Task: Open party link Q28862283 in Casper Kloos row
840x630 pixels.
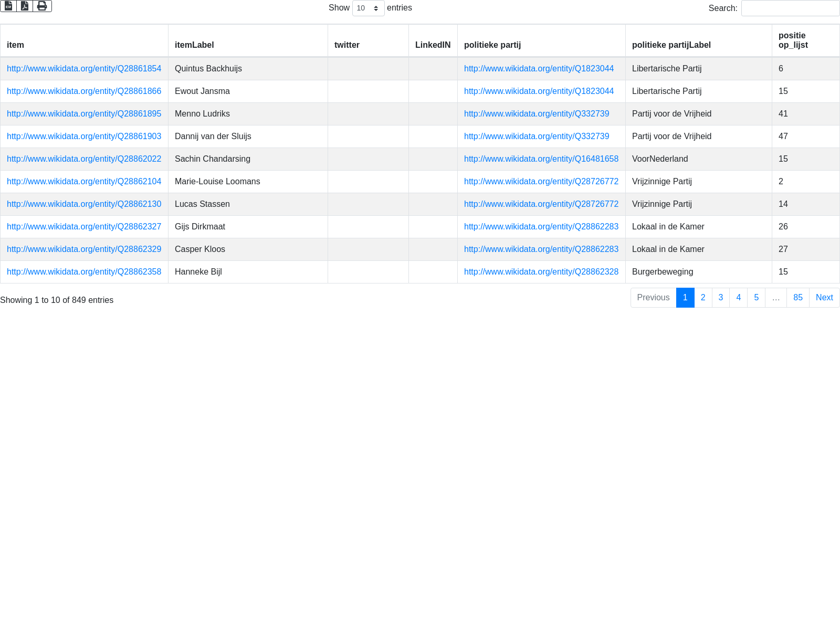Action: point(541,249)
